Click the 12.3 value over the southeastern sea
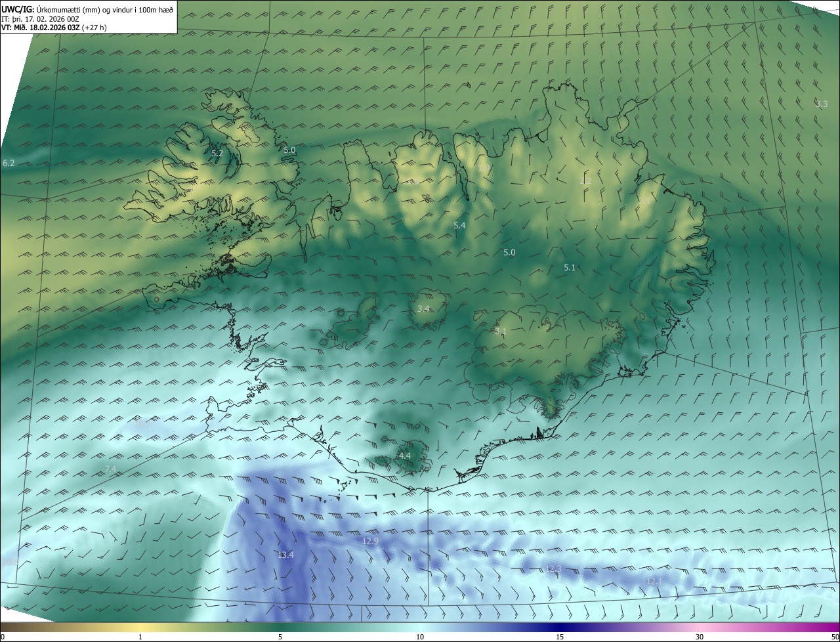Screen dimensions: 840x642 [x=553, y=568]
